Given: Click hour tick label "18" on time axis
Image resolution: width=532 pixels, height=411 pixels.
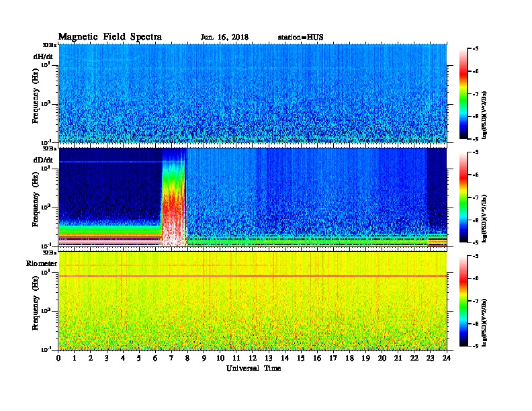Looking at the screenshot, I should pos(349,358).
